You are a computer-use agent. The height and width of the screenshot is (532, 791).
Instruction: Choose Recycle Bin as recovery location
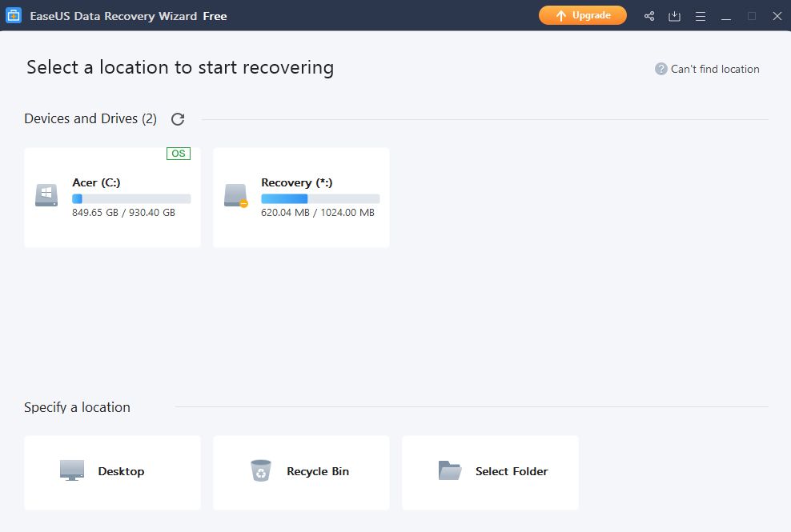[301, 472]
